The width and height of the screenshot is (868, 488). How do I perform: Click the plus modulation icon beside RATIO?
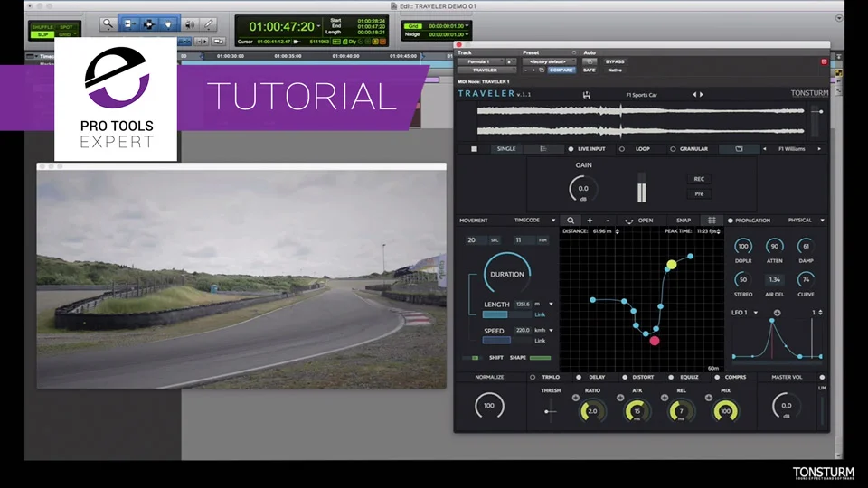[x=576, y=398]
